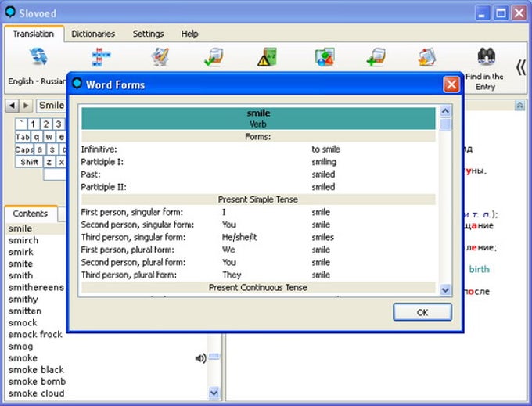Maximize the Slovoed window
Viewport: 532px width, 406px height.
click(x=501, y=13)
